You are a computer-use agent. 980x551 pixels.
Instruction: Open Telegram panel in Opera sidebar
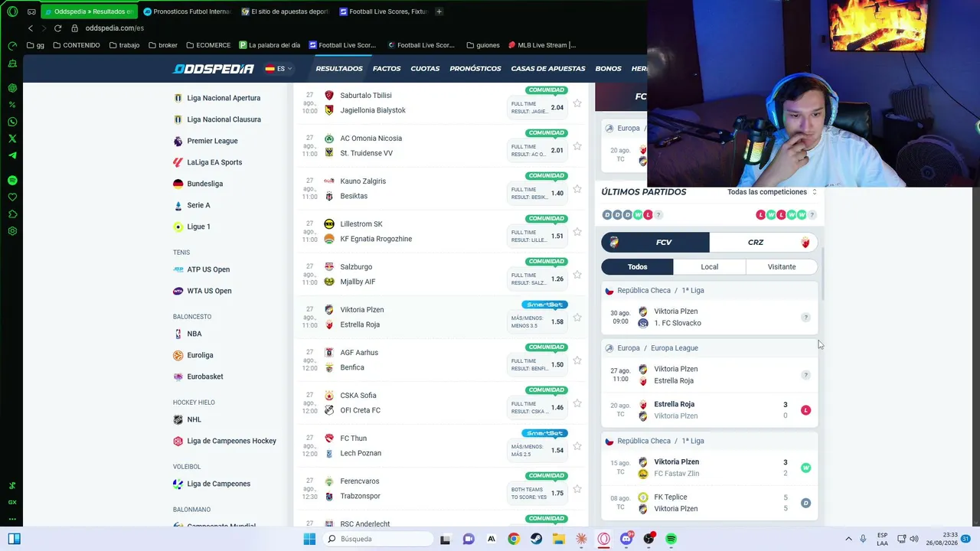(12, 155)
